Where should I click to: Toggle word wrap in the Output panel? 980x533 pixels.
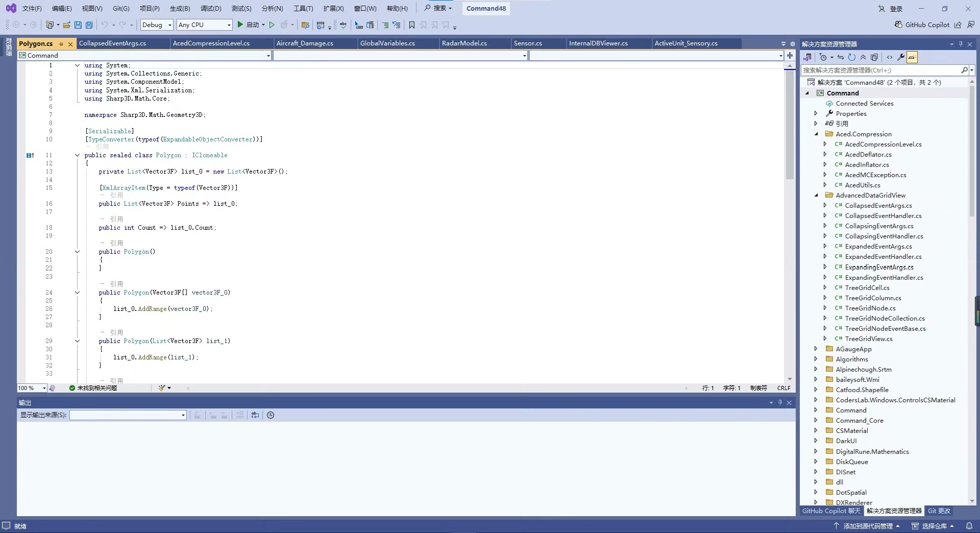point(255,415)
